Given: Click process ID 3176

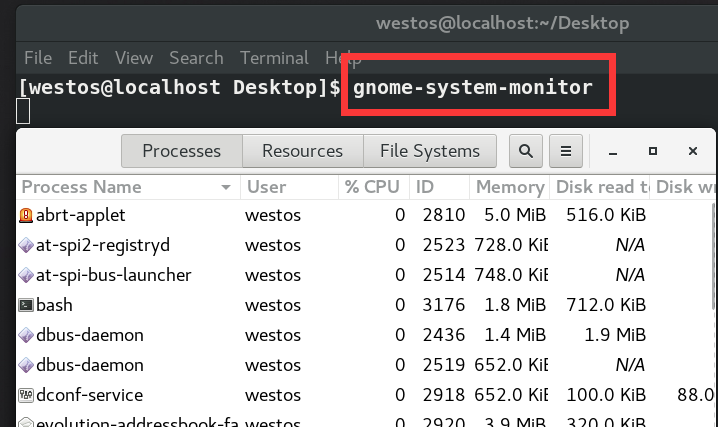Looking at the screenshot, I should pyautogui.click(x=444, y=305).
